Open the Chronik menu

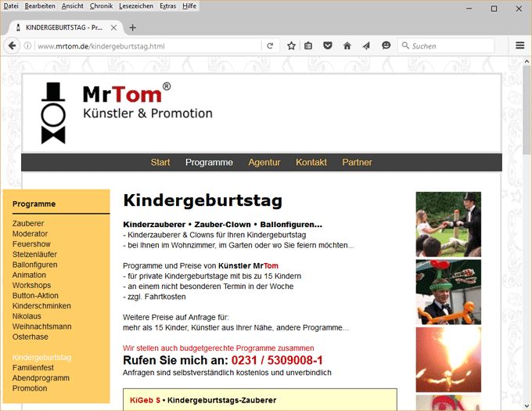point(101,5)
